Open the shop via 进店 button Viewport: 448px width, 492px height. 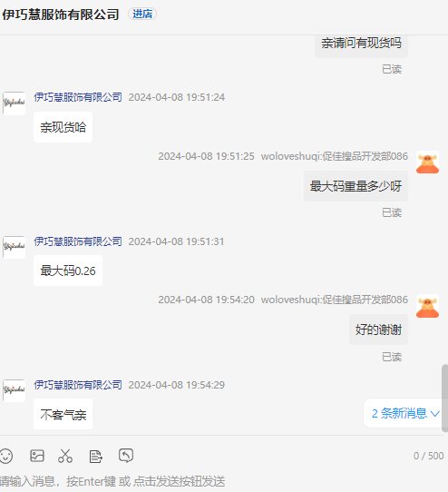coord(142,15)
